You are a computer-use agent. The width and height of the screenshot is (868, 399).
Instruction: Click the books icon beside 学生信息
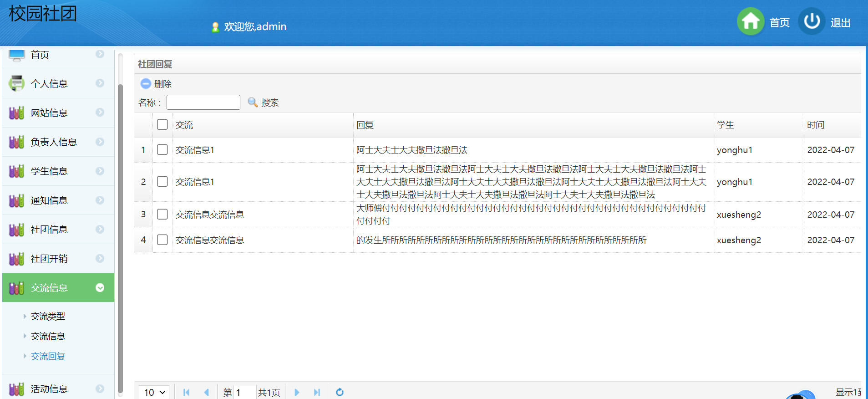point(17,171)
